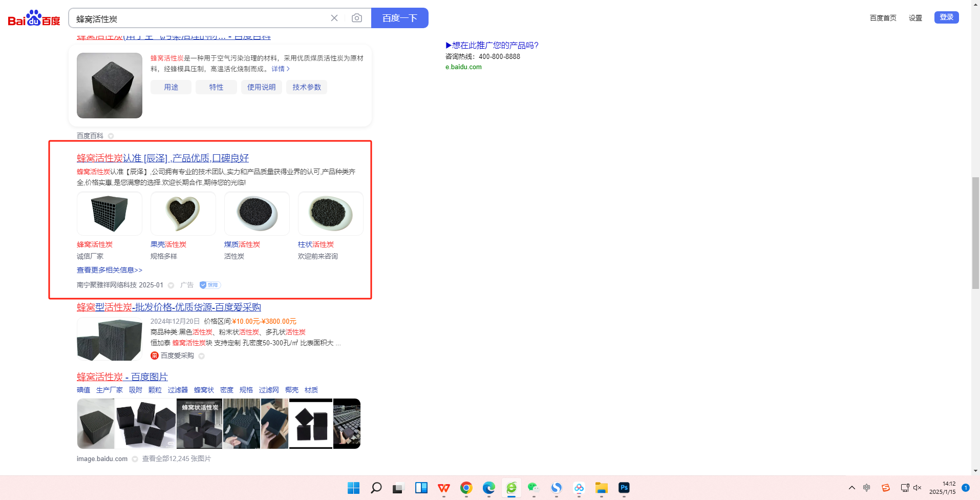Click the 柱状活性炭 product image
Viewport: 980px width, 500px height.
tap(331, 214)
